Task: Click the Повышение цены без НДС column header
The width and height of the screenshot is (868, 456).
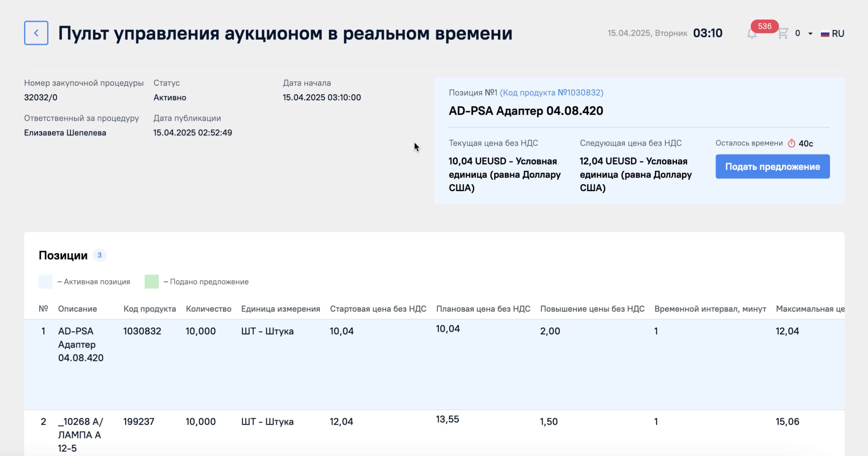Action: click(x=592, y=309)
